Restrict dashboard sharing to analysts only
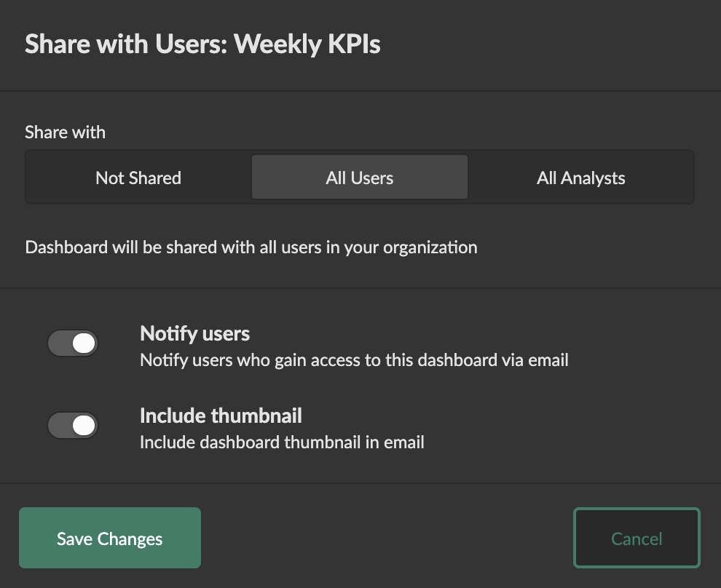Viewport: 721px width, 588px height. click(580, 178)
